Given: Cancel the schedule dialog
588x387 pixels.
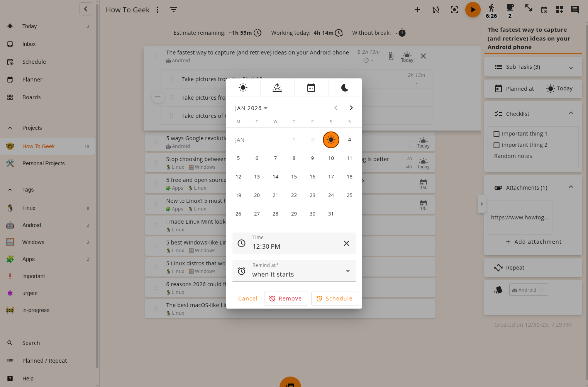Looking at the screenshot, I should [248, 299].
